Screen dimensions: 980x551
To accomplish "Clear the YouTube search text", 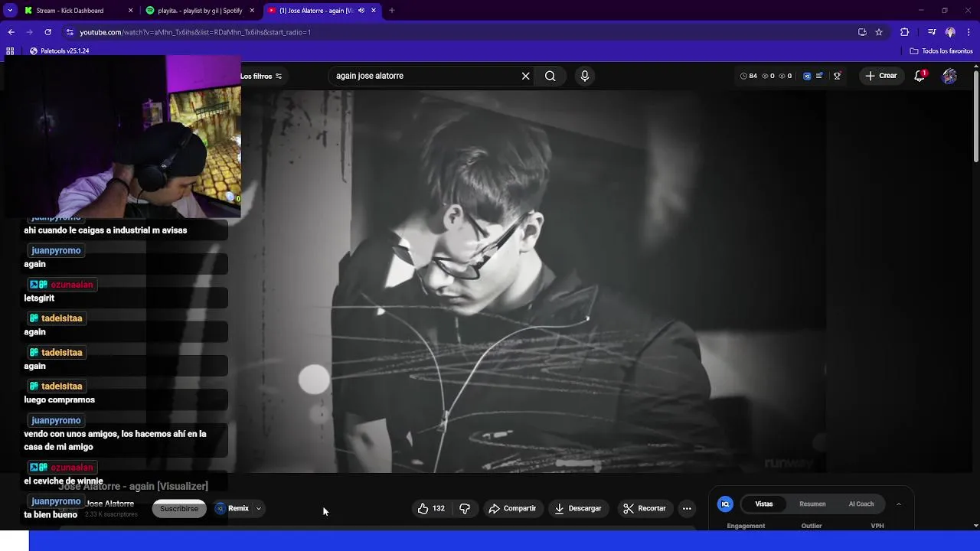I will tap(525, 76).
